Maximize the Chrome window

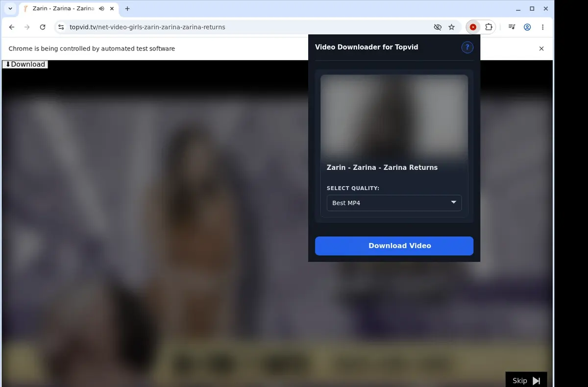(x=532, y=9)
